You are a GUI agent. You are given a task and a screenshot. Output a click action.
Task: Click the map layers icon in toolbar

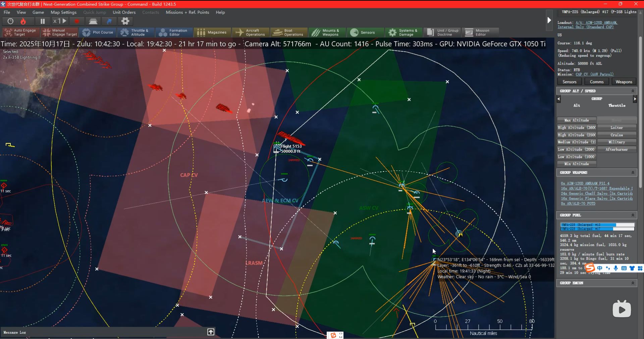[93, 21]
